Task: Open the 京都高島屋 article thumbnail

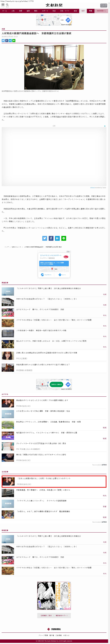Action: coord(8,492)
